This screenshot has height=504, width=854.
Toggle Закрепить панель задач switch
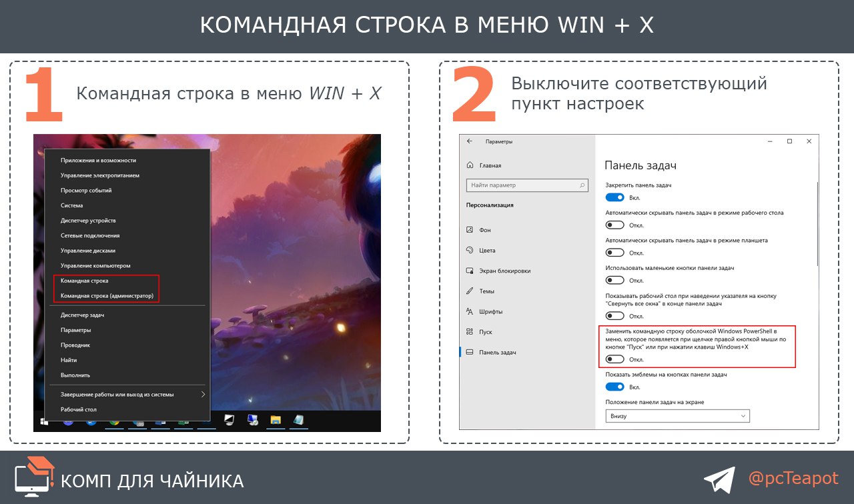point(614,197)
